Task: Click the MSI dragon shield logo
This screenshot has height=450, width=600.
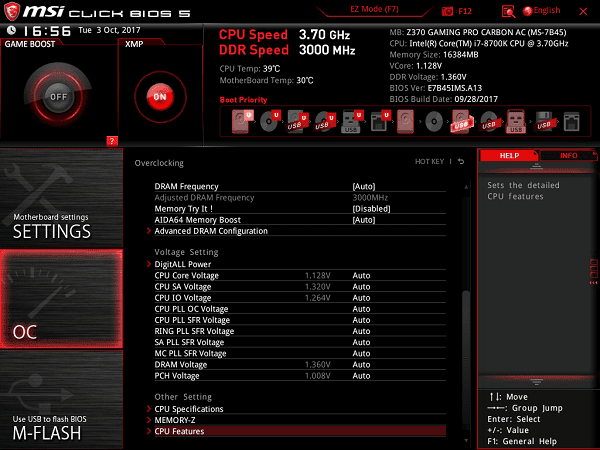Action: 11,11
